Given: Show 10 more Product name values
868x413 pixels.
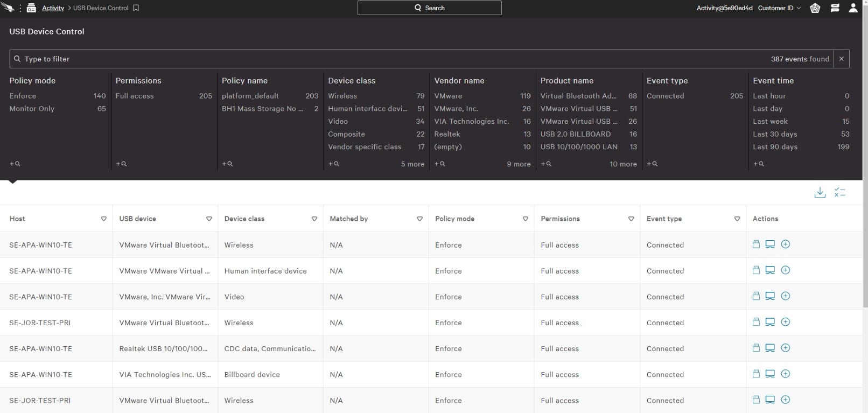Looking at the screenshot, I should tap(623, 164).
